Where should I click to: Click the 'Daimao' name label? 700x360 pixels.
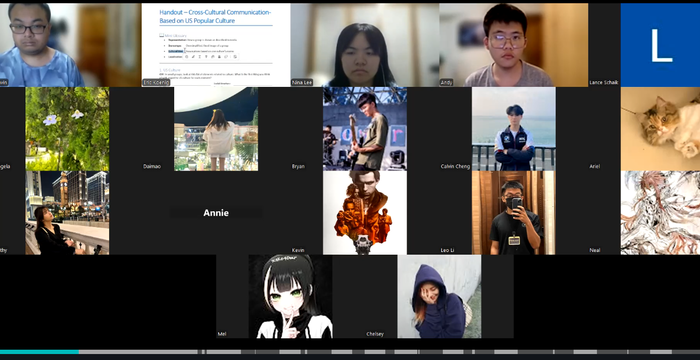pos(152,166)
